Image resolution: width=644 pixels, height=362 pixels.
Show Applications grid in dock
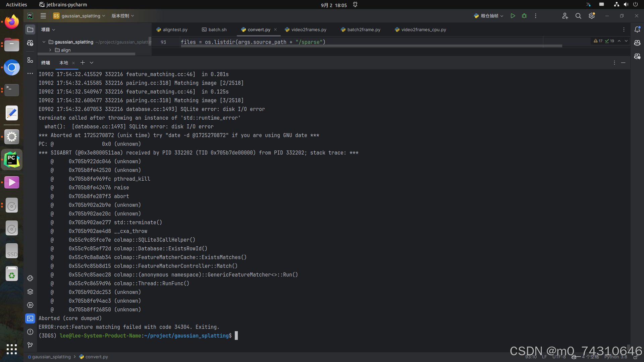click(12, 349)
